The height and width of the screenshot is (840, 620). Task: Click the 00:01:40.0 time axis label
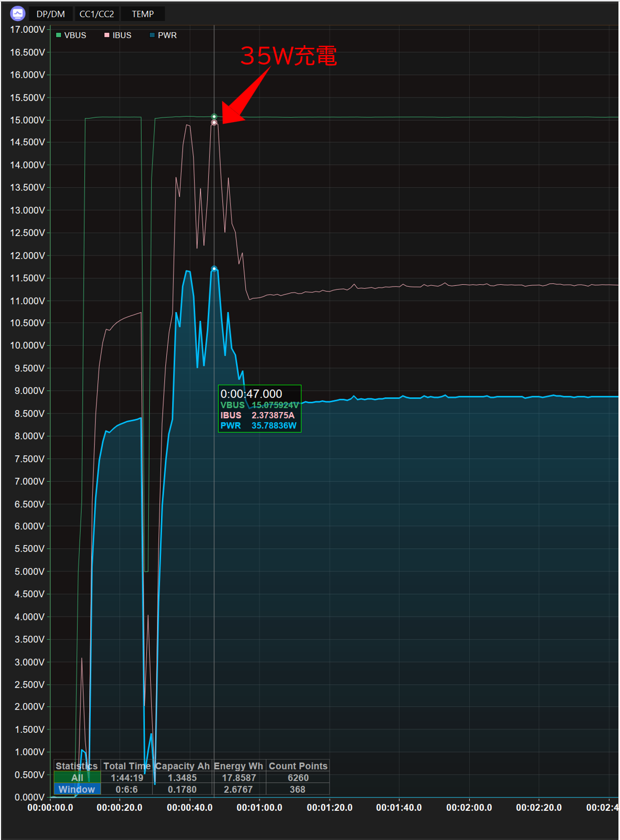coord(399,807)
